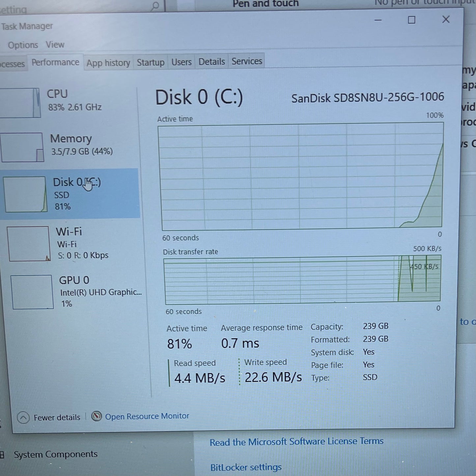Open Resource Monitor
The image size is (476, 476).
tap(147, 416)
